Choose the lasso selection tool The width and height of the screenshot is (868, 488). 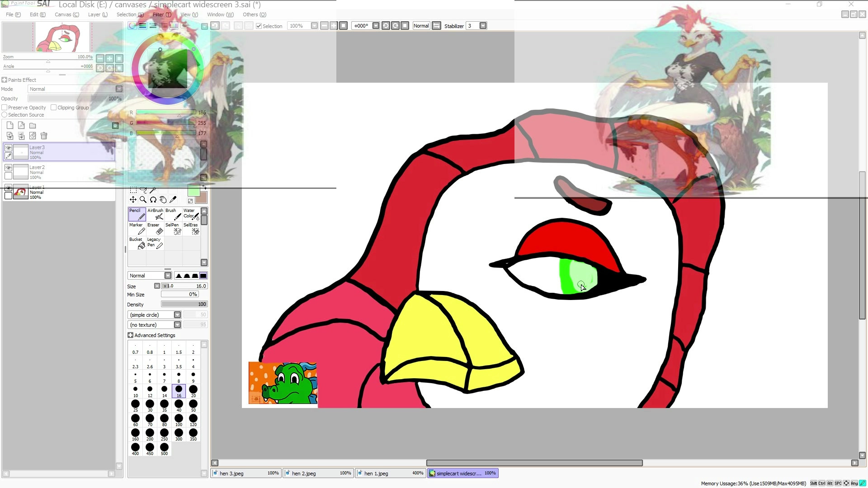(x=143, y=190)
